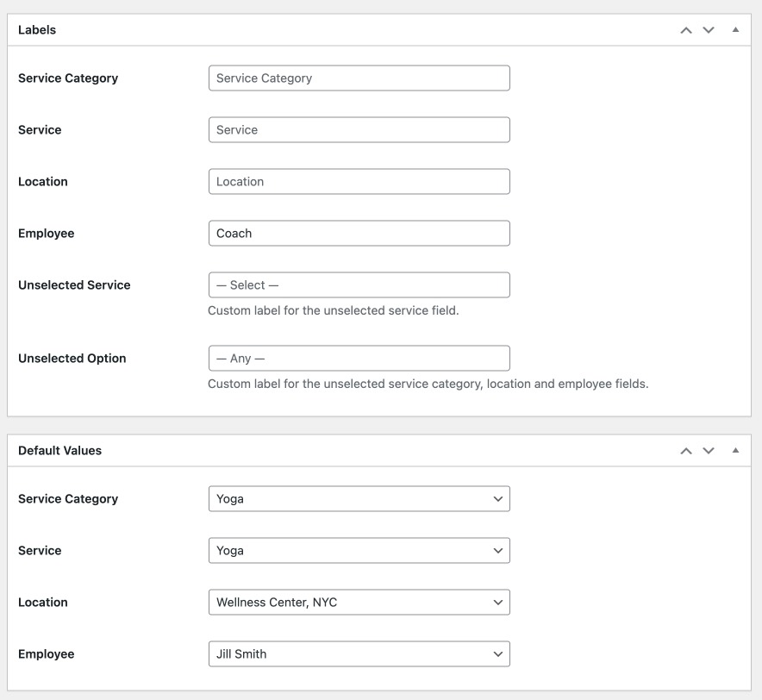
Task: Move Labels panel down with arrow icon
Action: pyautogui.click(x=709, y=30)
